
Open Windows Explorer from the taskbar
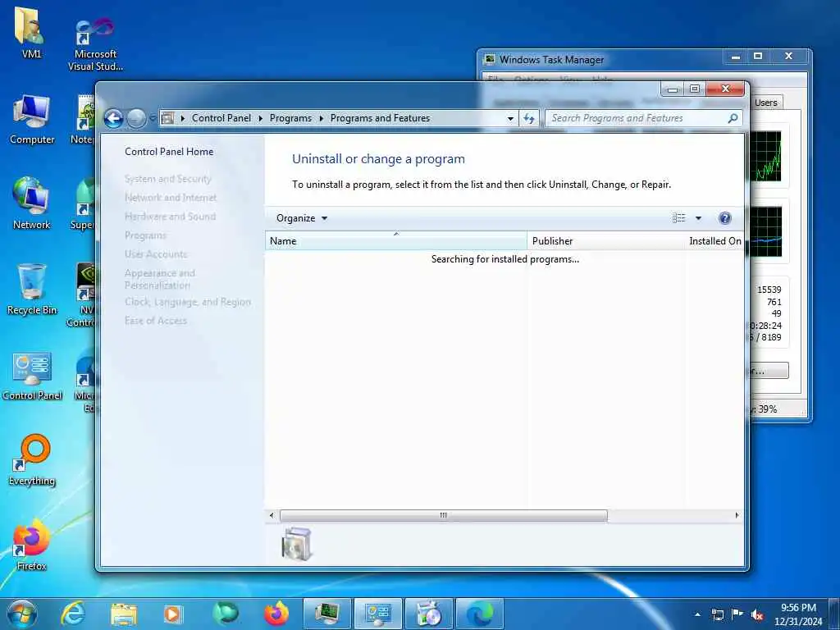pyautogui.click(x=124, y=614)
